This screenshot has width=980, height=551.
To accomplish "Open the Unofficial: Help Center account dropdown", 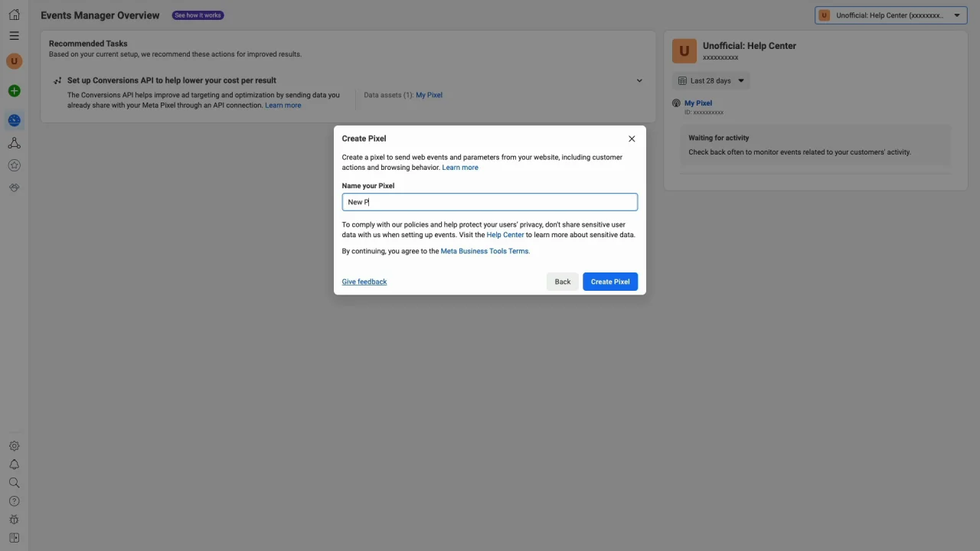I will pos(891,15).
